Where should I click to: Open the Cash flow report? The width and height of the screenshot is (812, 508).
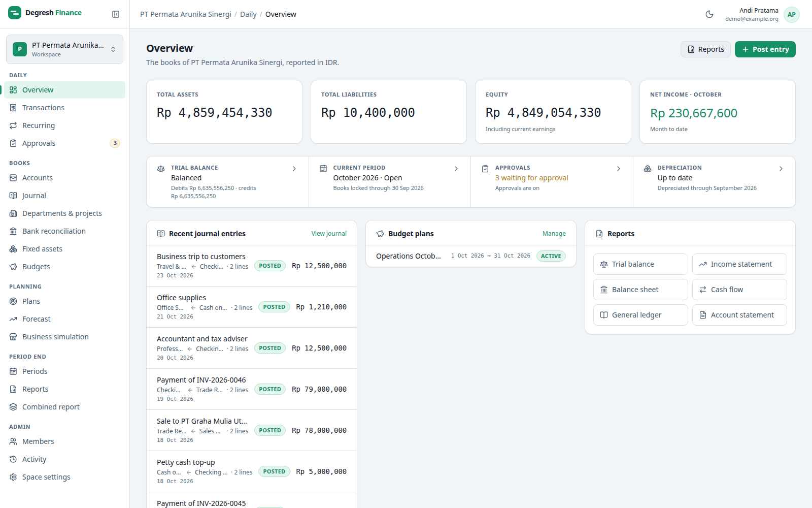(739, 290)
